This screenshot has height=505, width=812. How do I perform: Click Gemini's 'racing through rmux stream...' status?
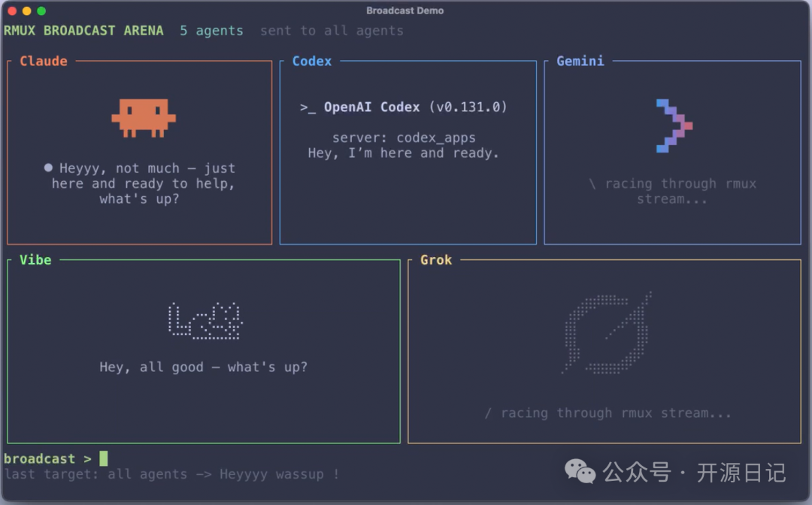(672, 191)
